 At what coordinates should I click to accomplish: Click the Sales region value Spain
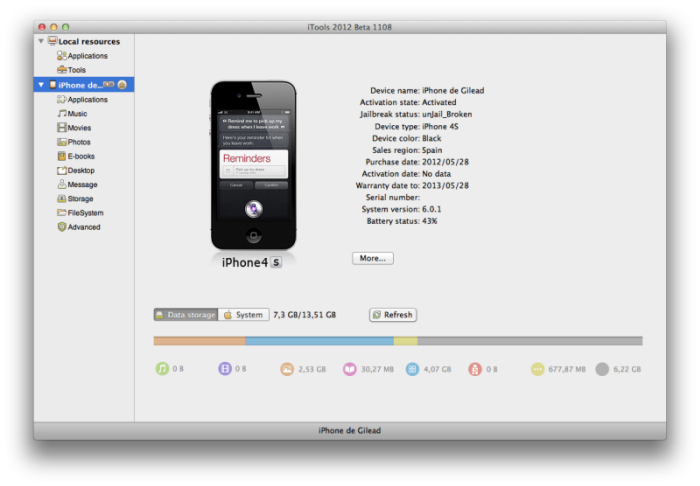click(432, 150)
